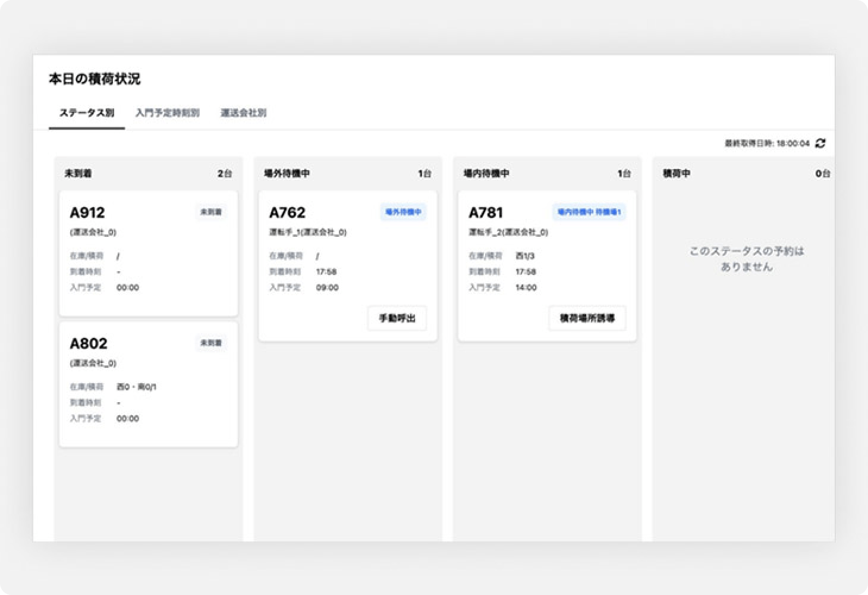
Task: Click the 未到着 column header
Action: click(x=78, y=174)
